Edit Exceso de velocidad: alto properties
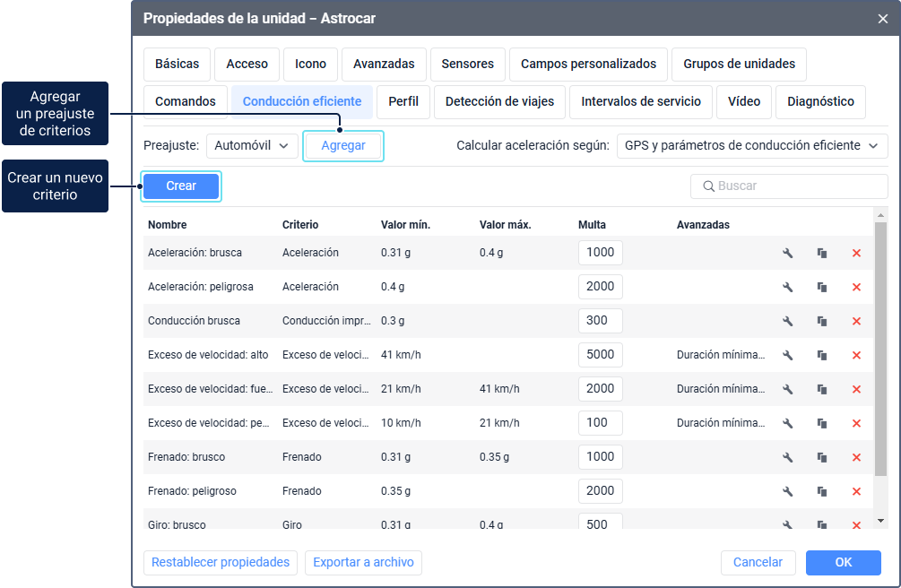 click(788, 355)
